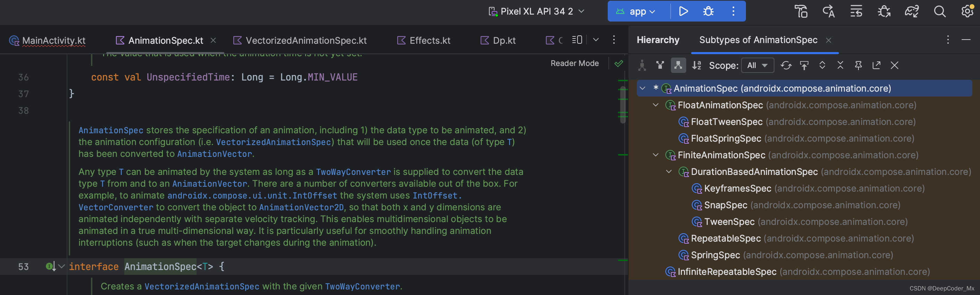Sync project with Gradle files icon
Screen dimensions: 980x295
coord(912,11)
